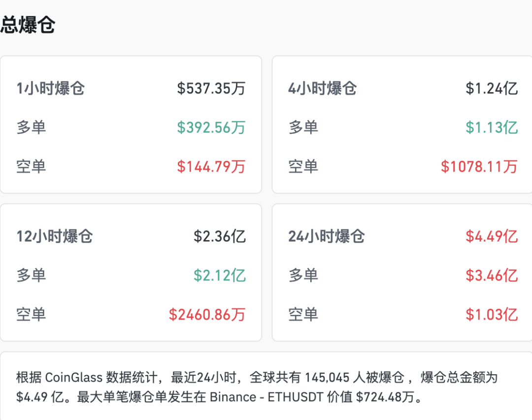Click the 24小时爆仓 label
The width and height of the screenshot is (532, 420).
pyautogui.click(x=327, y=236)
